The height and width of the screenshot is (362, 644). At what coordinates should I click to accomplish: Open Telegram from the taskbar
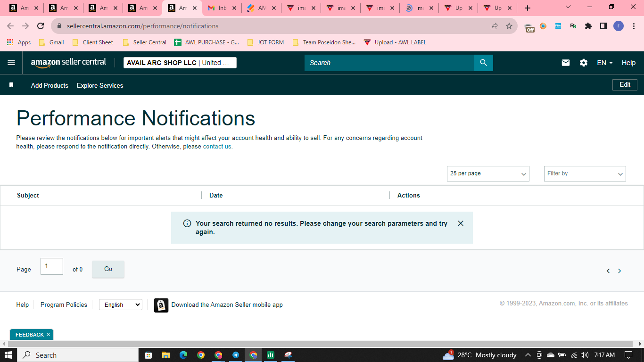pyautogui.click(x=236, y=355)
